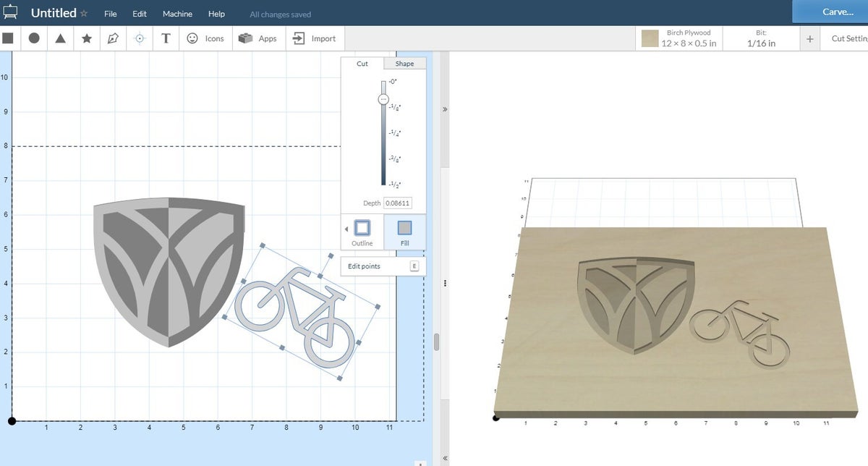
Task: Collapse the right 3D preview panel
Action: tap(445, 108)
